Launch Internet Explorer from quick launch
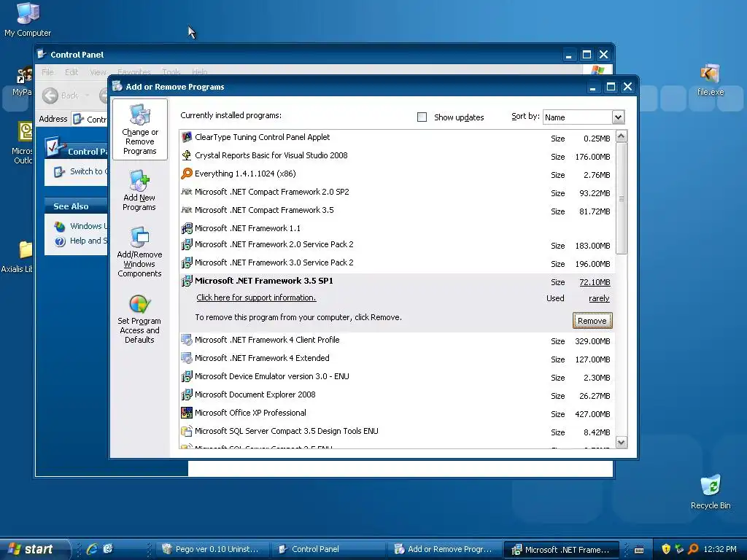747x560 pixels. point(92,549)
